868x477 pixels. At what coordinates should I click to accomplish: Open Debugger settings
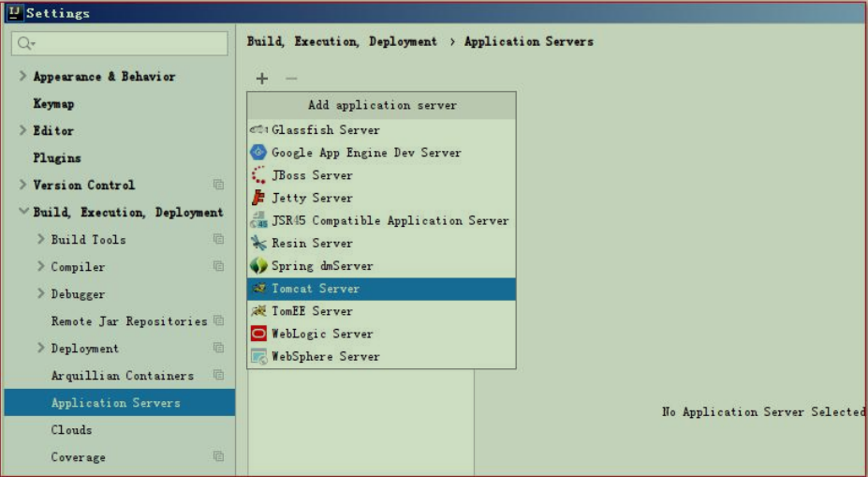[78, 293]
